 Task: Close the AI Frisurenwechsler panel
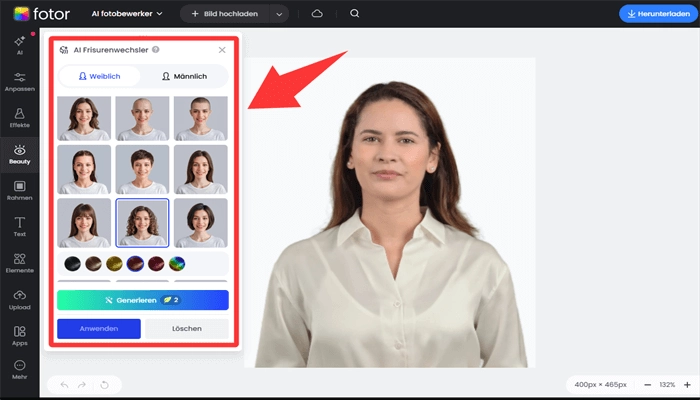coord(222,50)
